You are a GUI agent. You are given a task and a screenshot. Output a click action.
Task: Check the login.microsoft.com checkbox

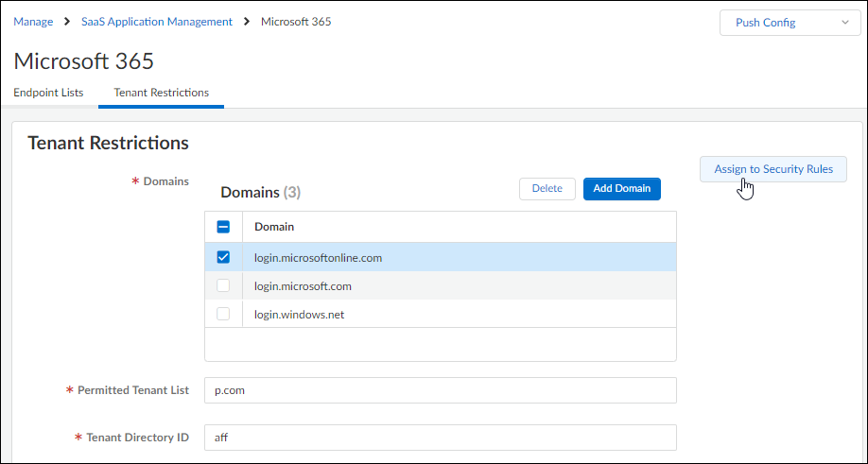224,285
